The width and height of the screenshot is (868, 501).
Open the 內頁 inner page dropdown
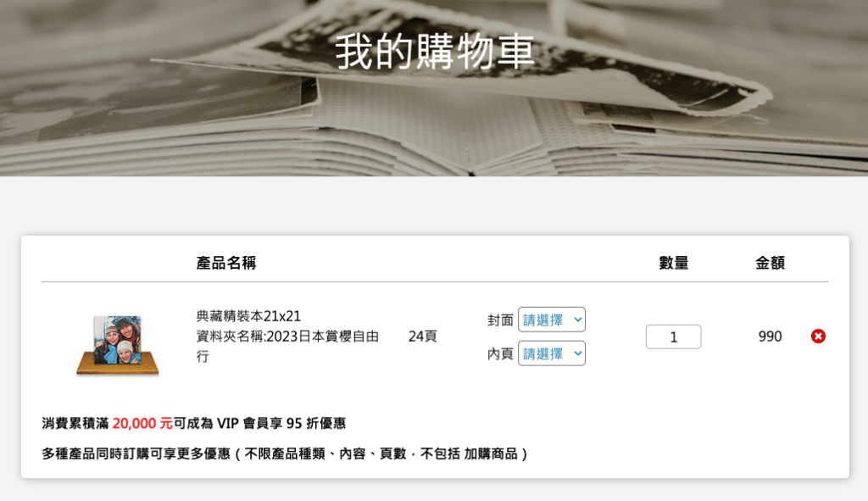tap(552, 353)
